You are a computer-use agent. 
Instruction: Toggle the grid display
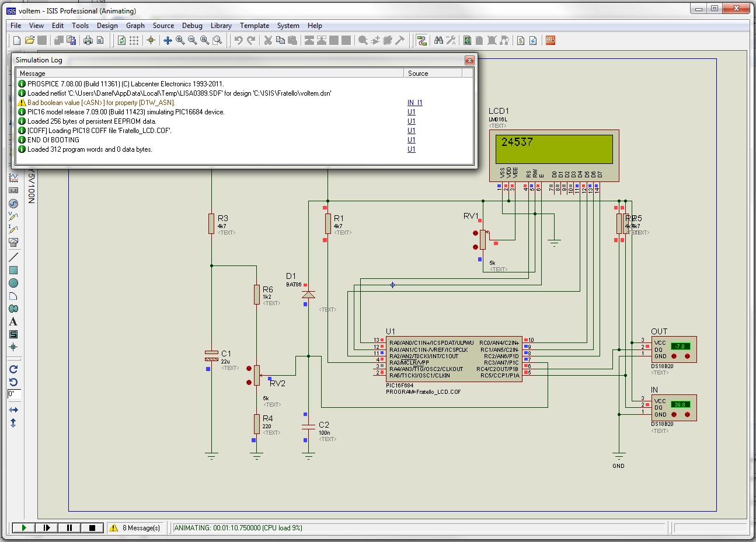(134, 40)
